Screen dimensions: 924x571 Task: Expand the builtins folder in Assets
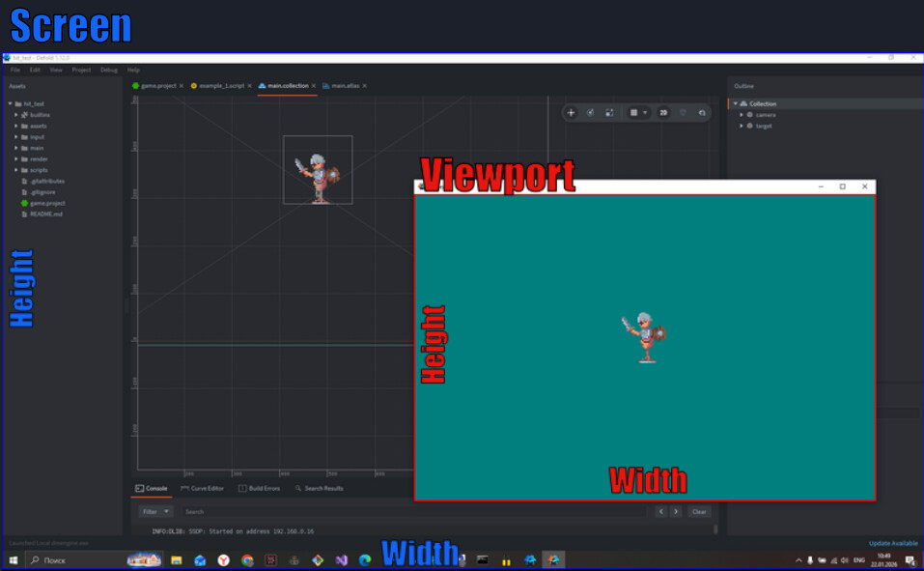click(x=17, y=115)
